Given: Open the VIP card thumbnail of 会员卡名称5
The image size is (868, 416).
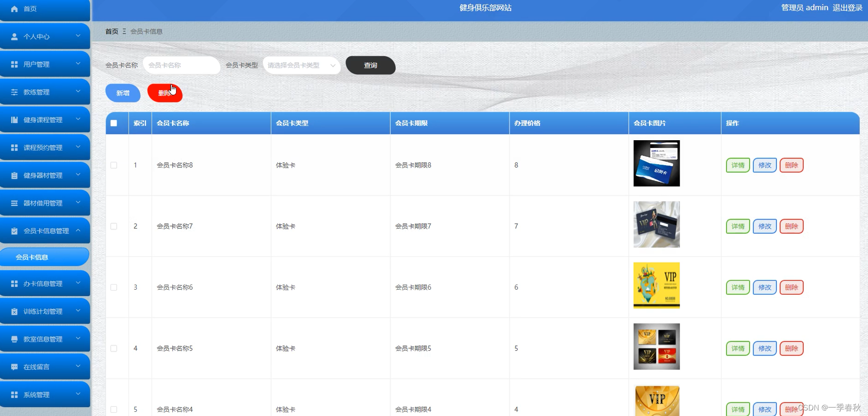Looking at the screenshot, I should tap(657, 346).
